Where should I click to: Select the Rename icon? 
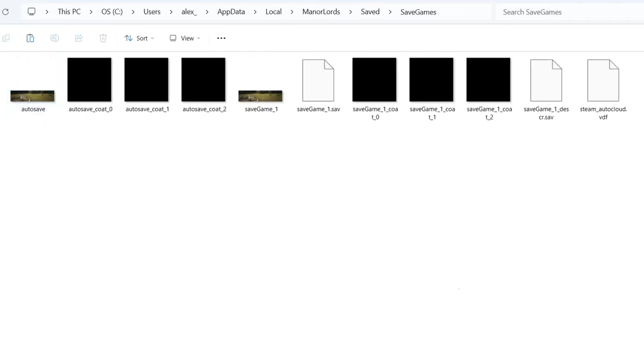[x=55, y=38]
